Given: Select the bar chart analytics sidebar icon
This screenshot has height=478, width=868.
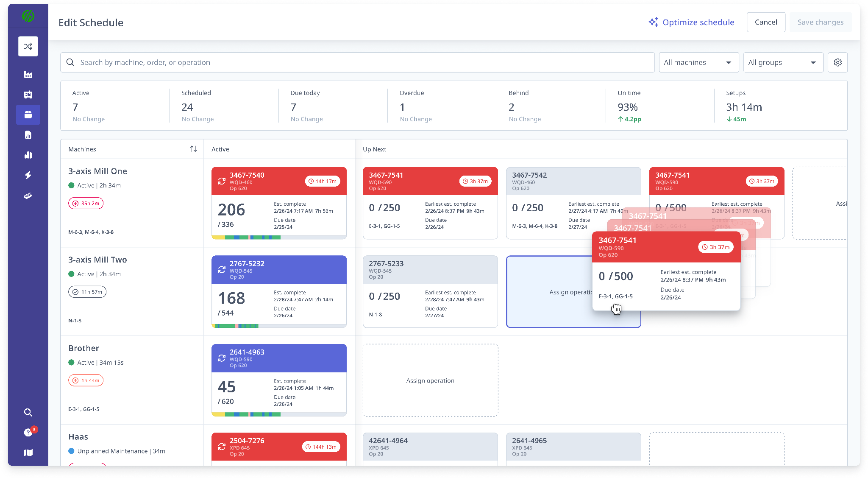Looking at the screenshot, I should pos(28,155).
